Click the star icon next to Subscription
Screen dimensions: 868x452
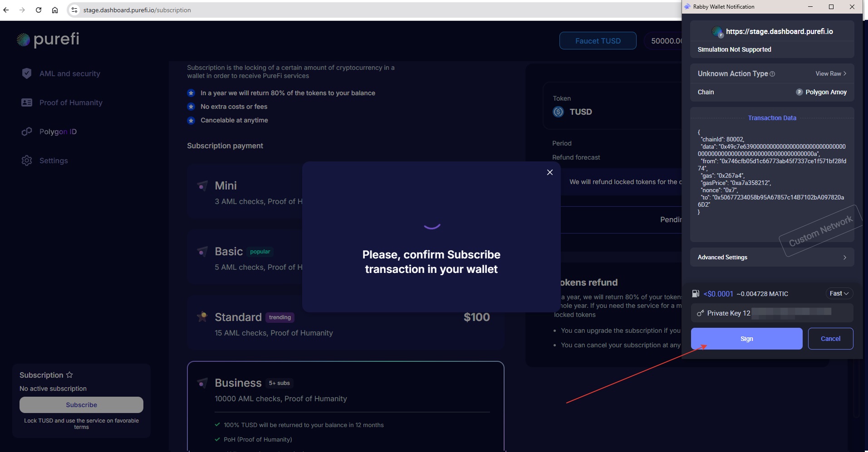click(x=70, y=375)
